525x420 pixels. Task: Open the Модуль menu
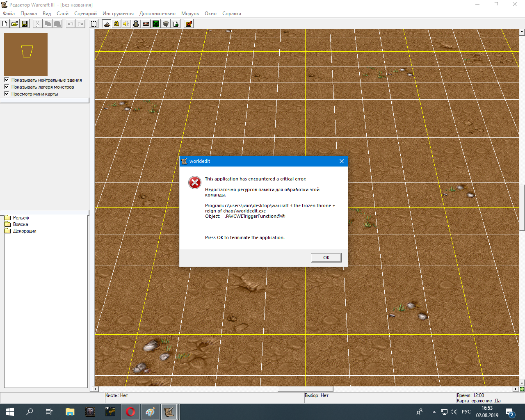(190, 14)
